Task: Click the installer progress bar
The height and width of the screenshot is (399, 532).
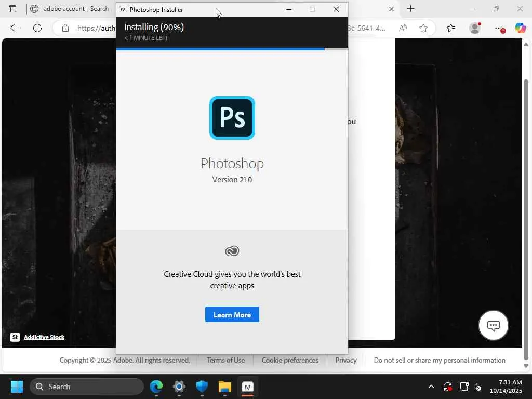Action: pos(232,49)
